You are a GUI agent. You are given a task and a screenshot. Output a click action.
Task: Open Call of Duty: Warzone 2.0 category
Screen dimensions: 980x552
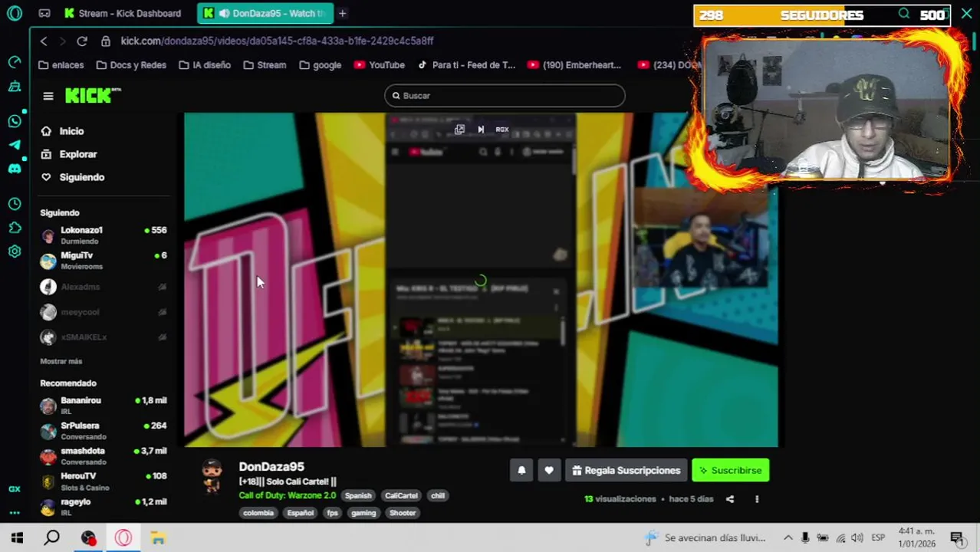287,495
